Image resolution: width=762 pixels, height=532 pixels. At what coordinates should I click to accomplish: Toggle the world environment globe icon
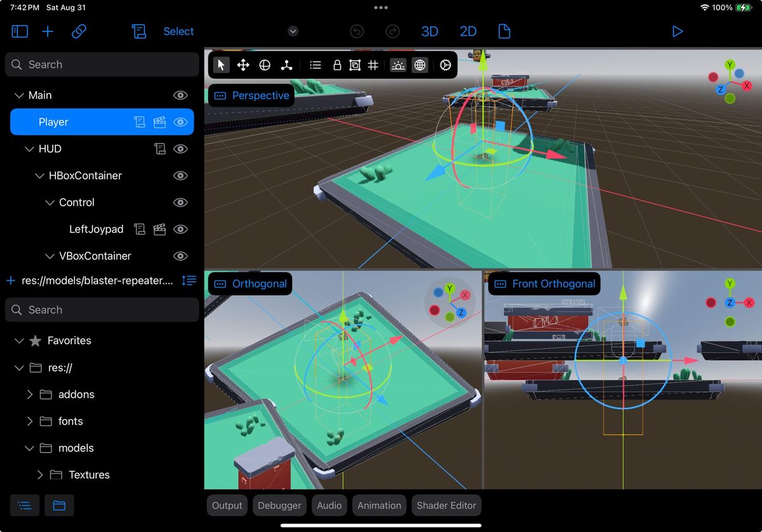[420, 65]
